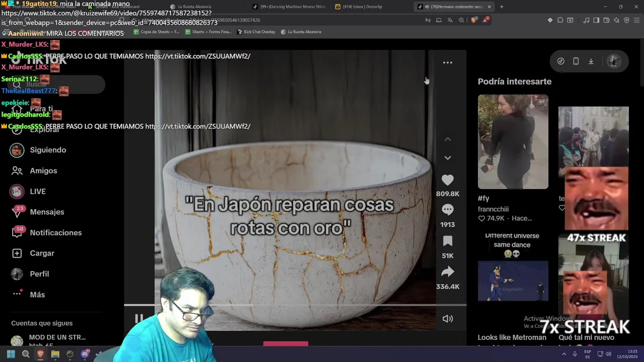Open the get coins icon top right
The height and width of the screenshot is (362, 644).
(560, 61)
